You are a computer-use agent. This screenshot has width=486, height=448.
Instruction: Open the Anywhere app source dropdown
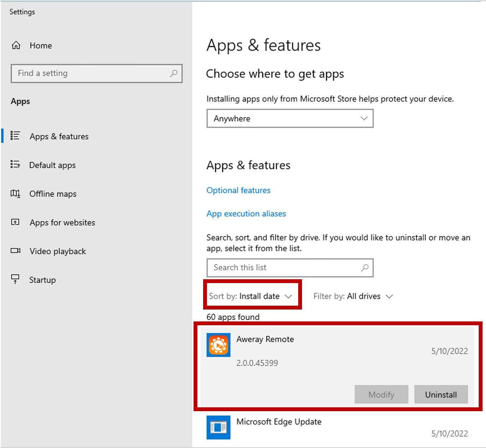tap(290, 119)
